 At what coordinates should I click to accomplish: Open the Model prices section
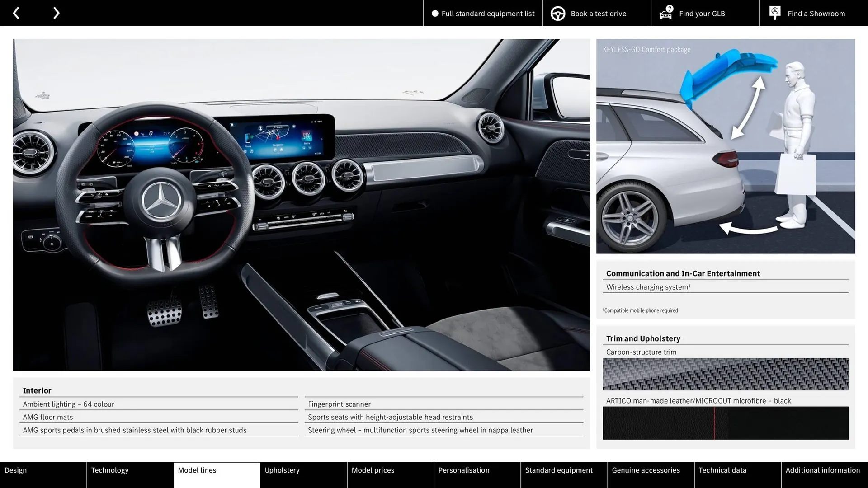[x=390, y=475]
